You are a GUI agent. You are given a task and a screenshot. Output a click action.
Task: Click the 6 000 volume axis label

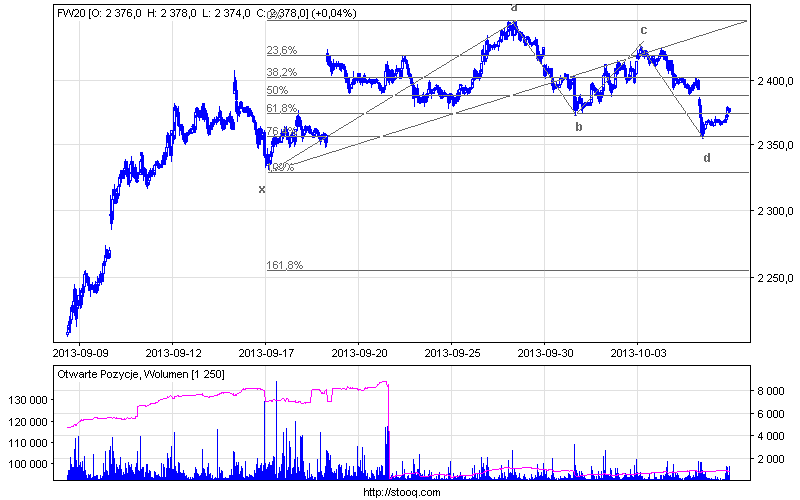click(x=771, y=414)
